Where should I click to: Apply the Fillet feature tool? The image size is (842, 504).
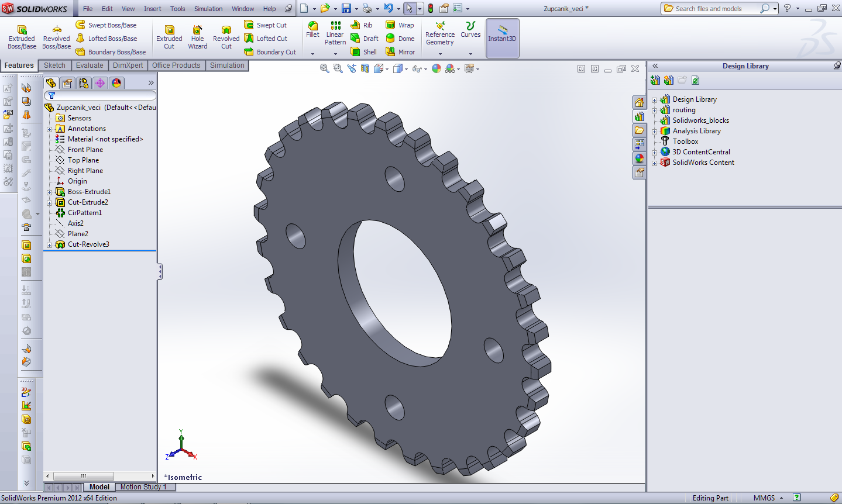313,29
